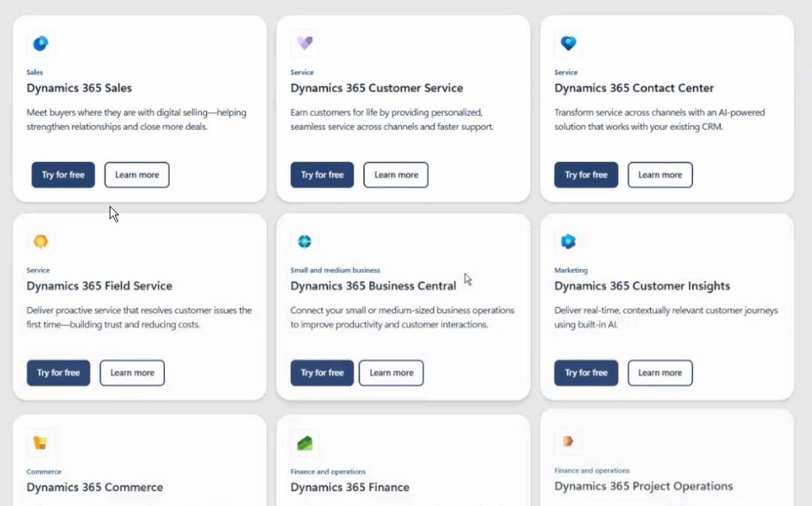Screen dimensions: 812x506
Task: Click the Dynamics 365 Sales product icon
Action: (40, 44)
